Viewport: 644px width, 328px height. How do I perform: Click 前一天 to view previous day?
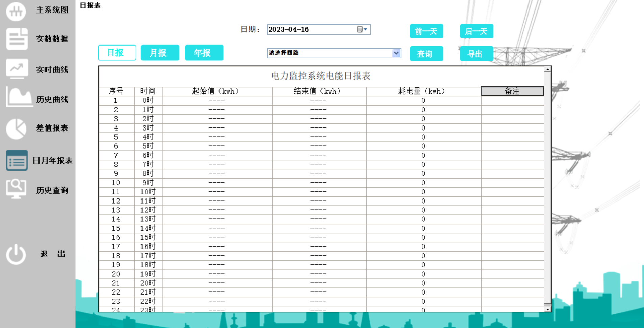pos(426,31)
